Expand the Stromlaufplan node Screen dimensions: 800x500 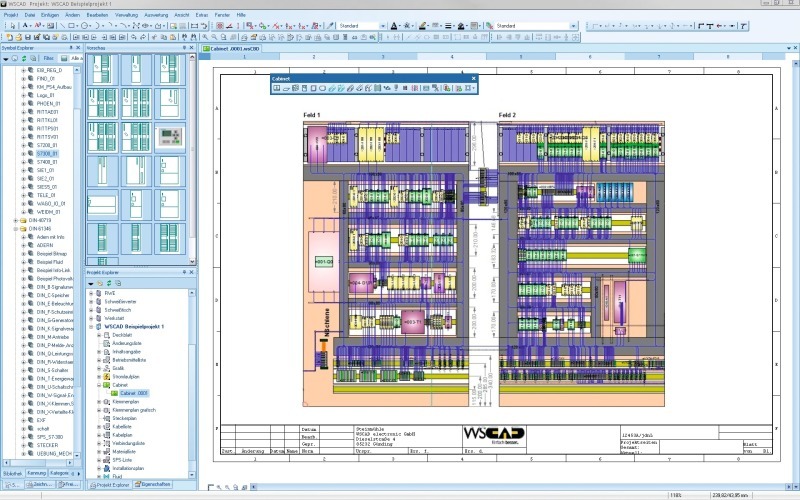coord(99,377)
